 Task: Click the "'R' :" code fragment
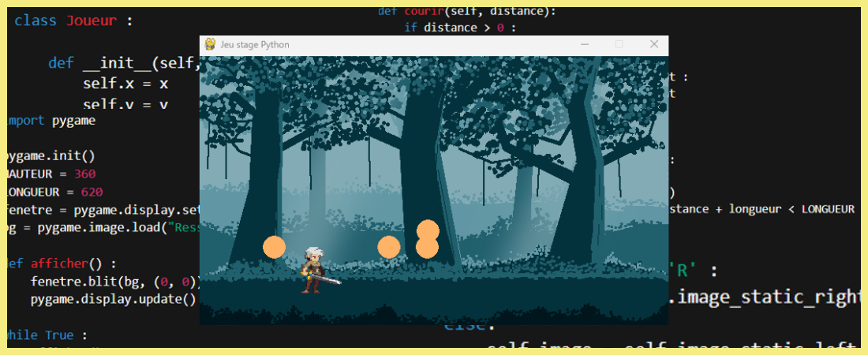coord(694,272)
